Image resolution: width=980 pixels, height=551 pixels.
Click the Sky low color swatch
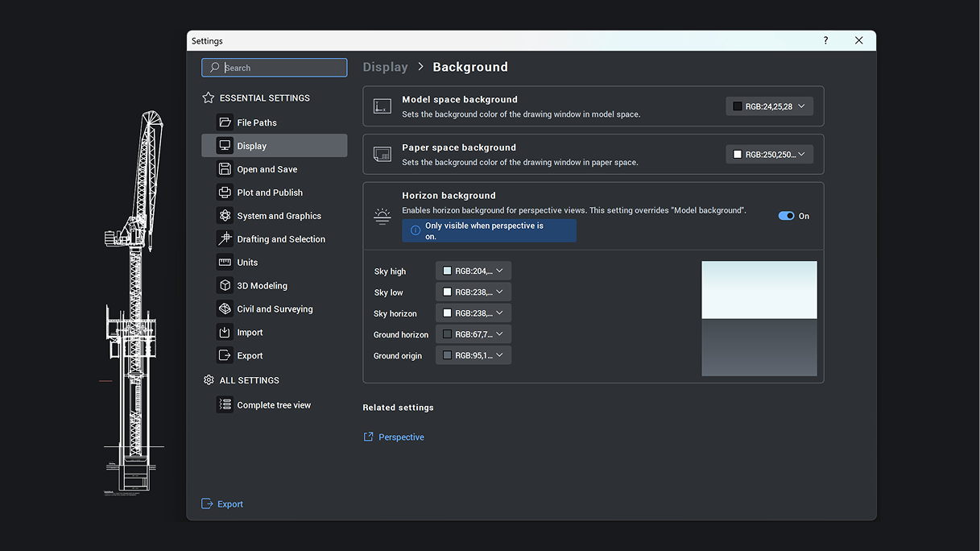click(447, 292)
